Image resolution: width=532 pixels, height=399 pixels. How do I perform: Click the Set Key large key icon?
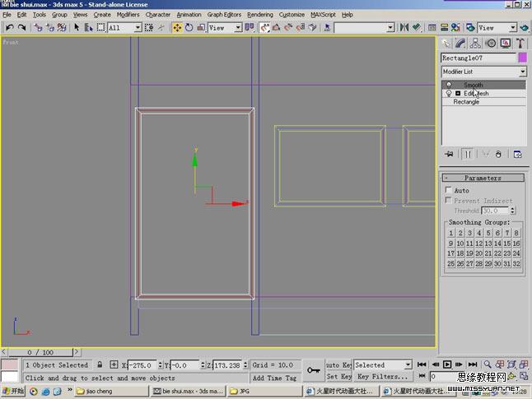(x=313, y=370)
